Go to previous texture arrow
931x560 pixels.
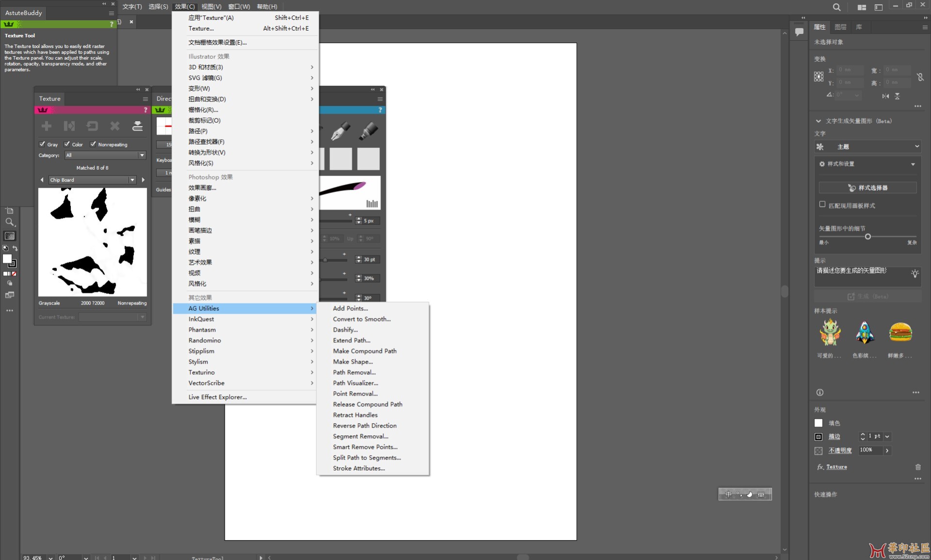[42, 180]
